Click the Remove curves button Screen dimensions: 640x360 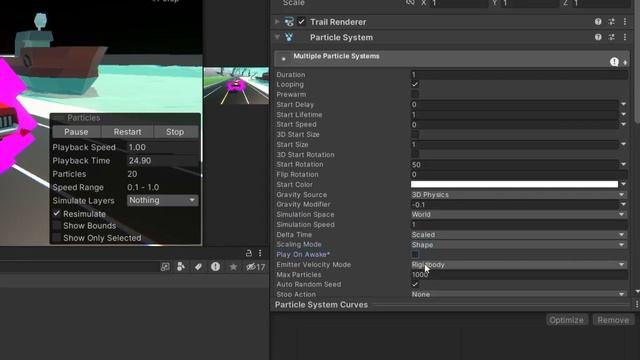click(613, 320)
